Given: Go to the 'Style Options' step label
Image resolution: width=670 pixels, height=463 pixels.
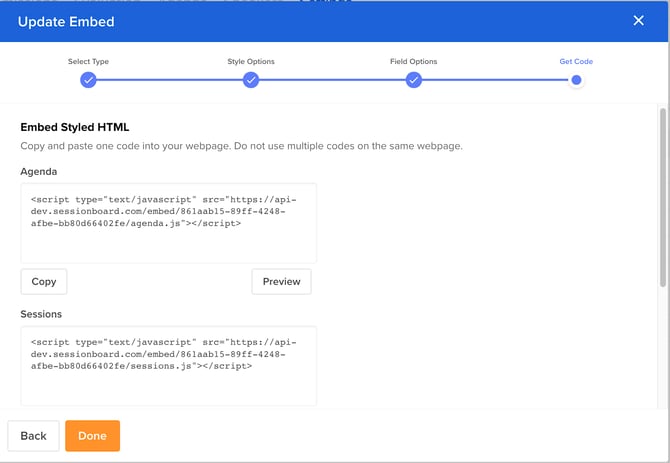Looking at the screenshot, I should (x=251, y=62).
